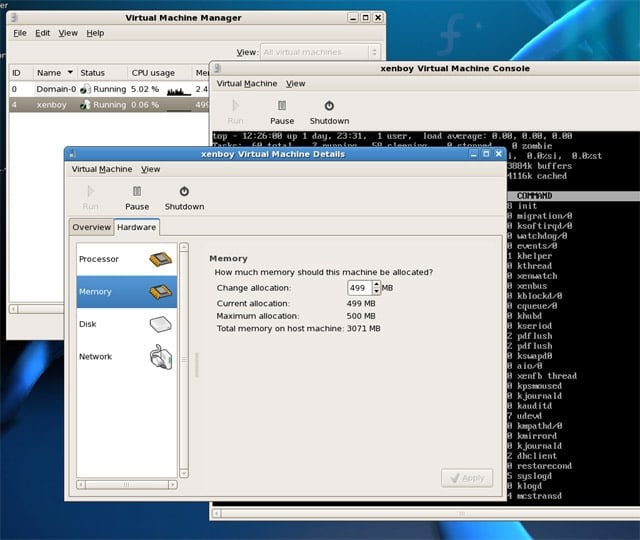Click hardware list scroll-left arrow

point(81,484)
